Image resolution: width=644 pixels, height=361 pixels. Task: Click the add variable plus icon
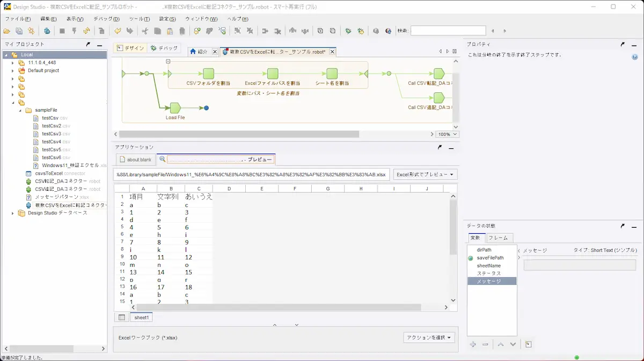pos(473,344)
